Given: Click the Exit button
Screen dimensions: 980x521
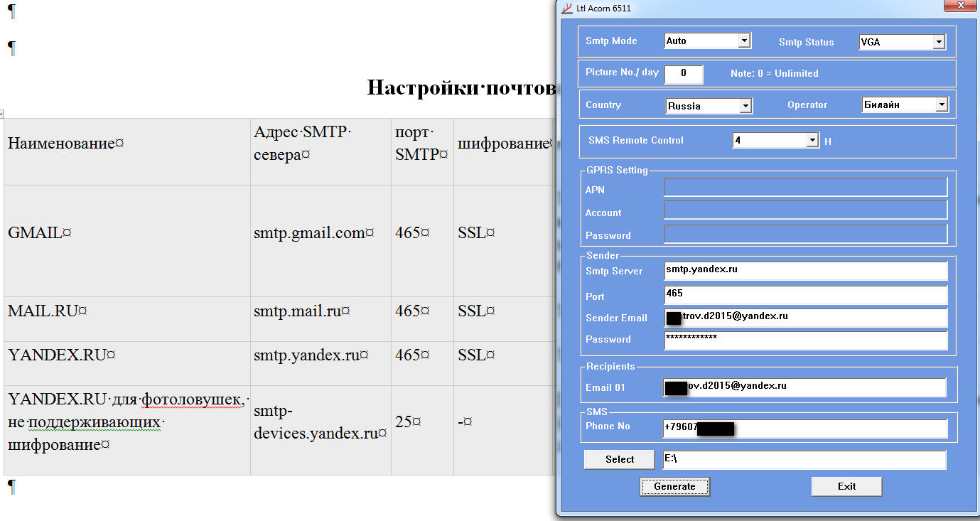Looking at the screenshot, I should pyautogui.click(x=846, y=487).
